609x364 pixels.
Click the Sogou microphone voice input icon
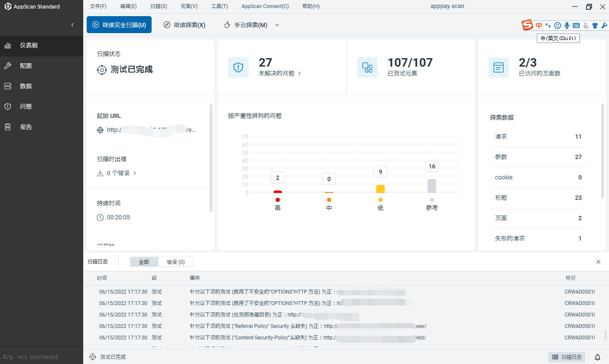click(567, 25)
